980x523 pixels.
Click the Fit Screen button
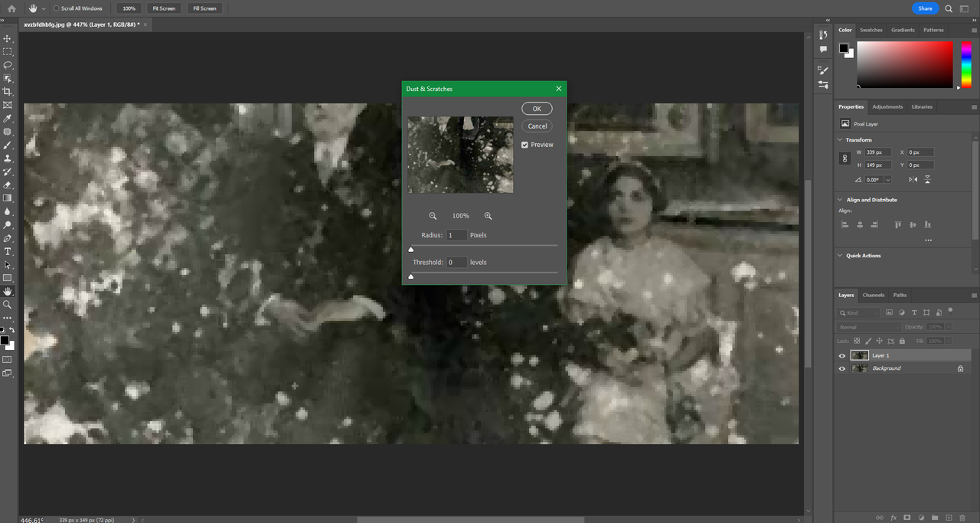(x=163, y=8)
